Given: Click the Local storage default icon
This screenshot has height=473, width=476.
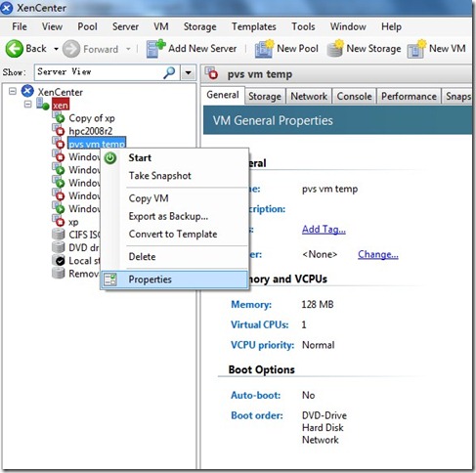Looking at the screenshot, I should click(59, 260).
